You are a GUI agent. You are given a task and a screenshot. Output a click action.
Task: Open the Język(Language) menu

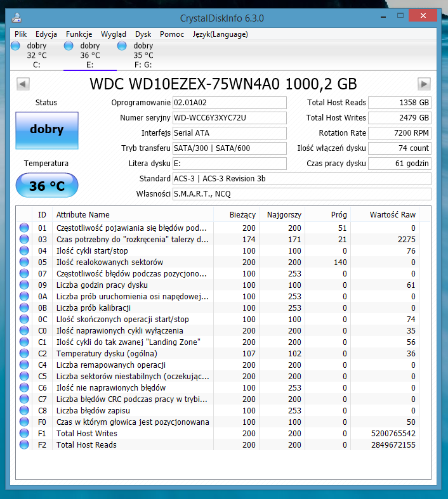[x=220, y=34]
